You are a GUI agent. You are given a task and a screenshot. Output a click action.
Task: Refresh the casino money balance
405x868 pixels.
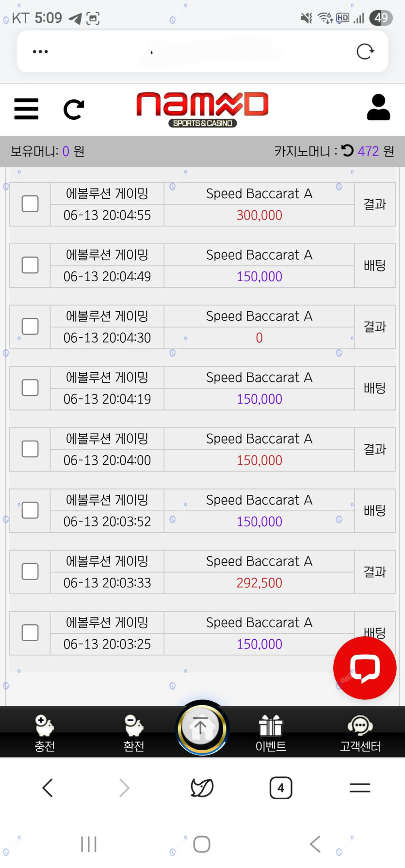[x=347, y=151]
